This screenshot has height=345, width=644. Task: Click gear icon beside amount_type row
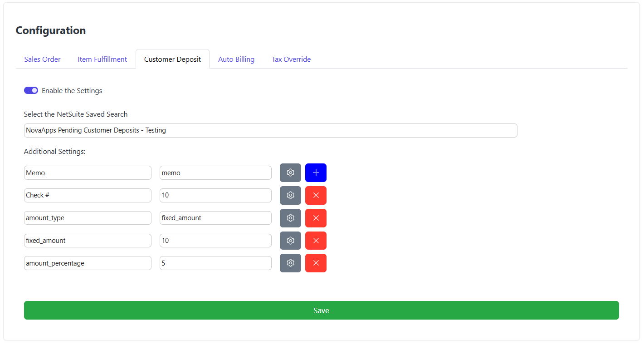coord(290,218)
